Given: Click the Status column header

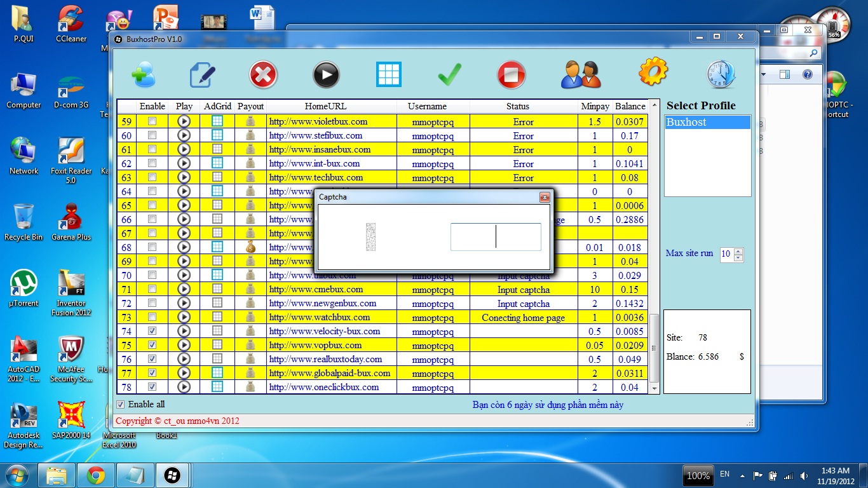Looking at the screenshot, I should pos(518,106).
